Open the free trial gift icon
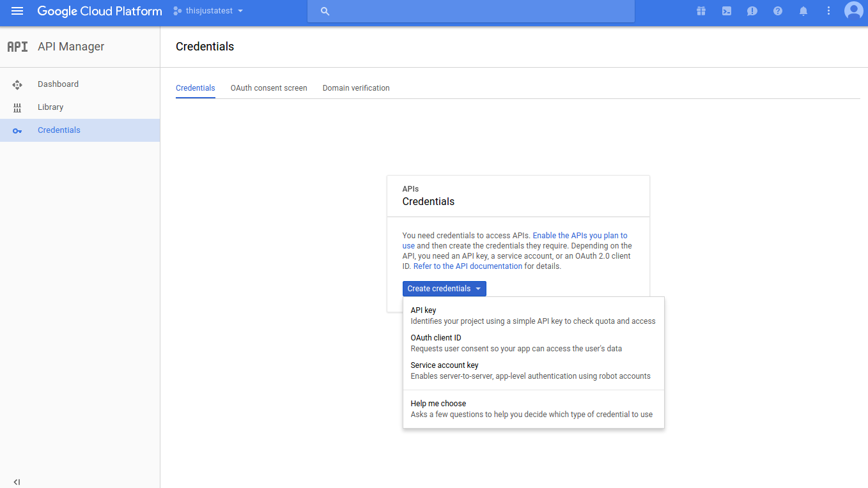Image resolution: width=868 pixels, height=488 pixels. click(701, 11)
